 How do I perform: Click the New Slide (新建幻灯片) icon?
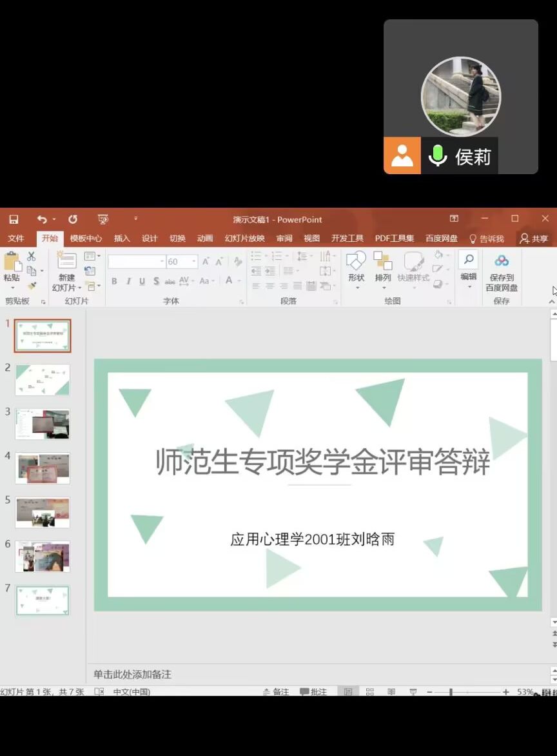click(66, 261)
